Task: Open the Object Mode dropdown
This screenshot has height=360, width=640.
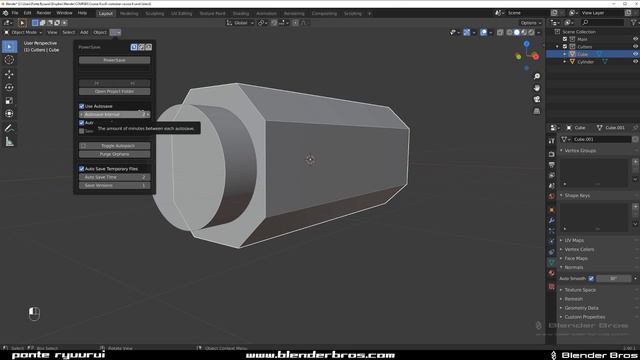Action: tap(24, 32)
